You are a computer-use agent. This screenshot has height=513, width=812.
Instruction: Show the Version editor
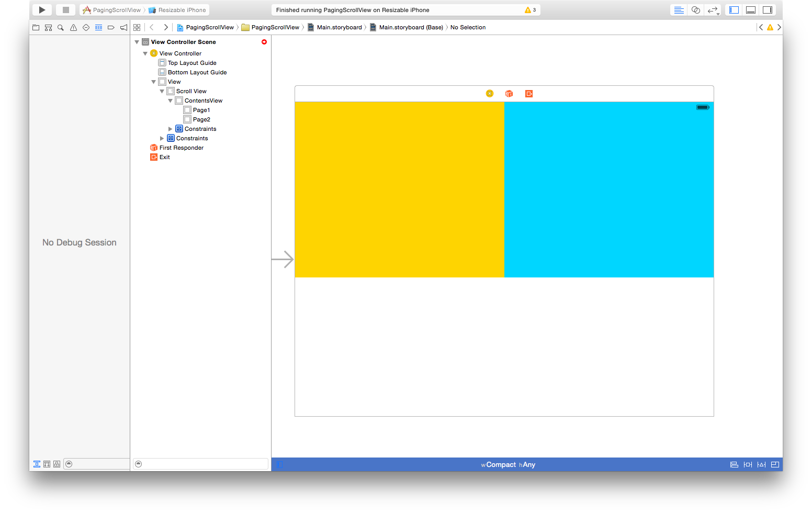pyautogui.click(x=713, y=10)
